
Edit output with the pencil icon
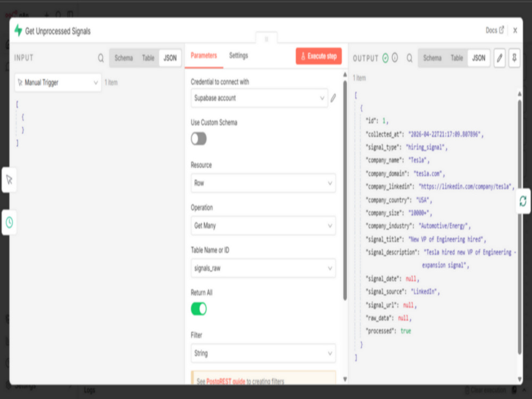pos(500,58)
